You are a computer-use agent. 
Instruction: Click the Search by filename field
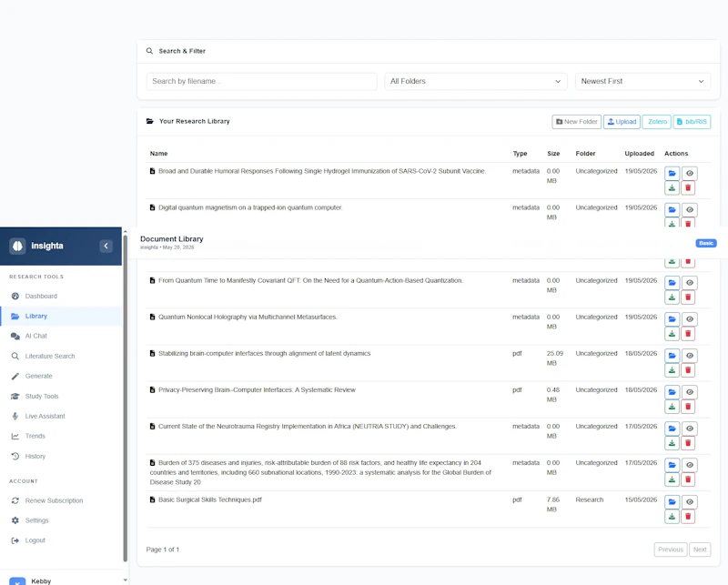(261, 81)
